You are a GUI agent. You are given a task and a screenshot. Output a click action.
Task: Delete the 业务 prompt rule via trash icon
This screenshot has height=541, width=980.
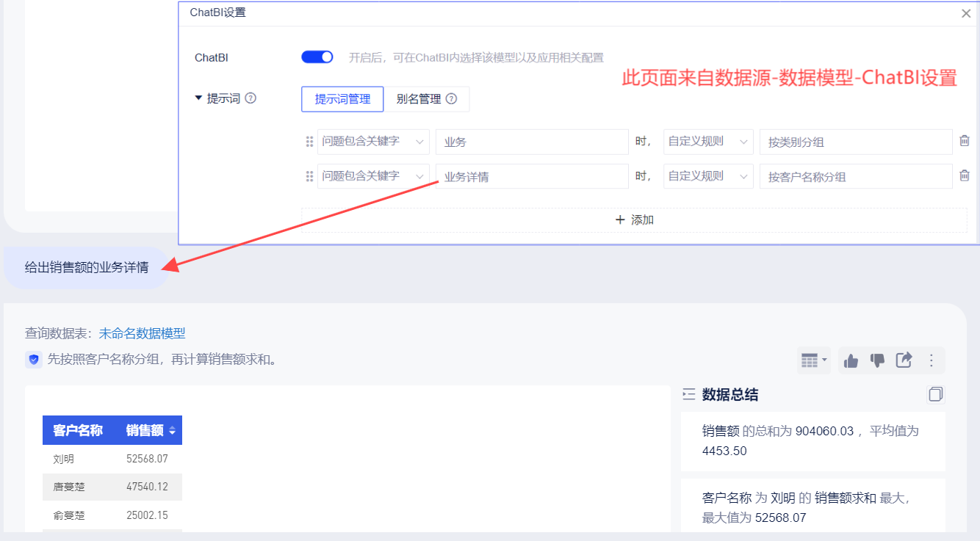click(965, 141)
